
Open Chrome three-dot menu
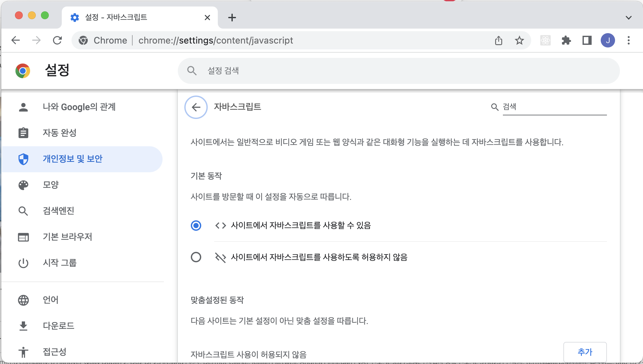click(628, 40)
